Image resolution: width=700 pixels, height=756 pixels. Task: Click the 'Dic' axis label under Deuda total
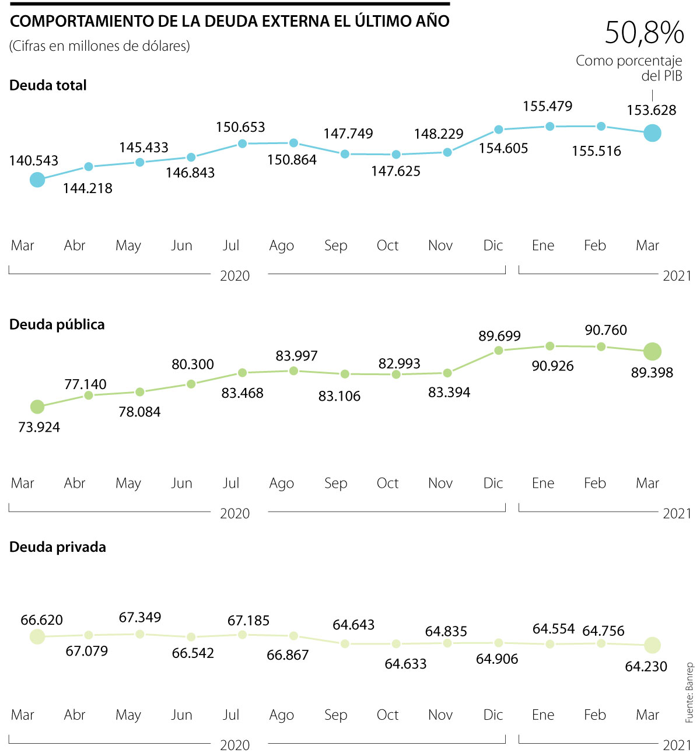point(493,246)
